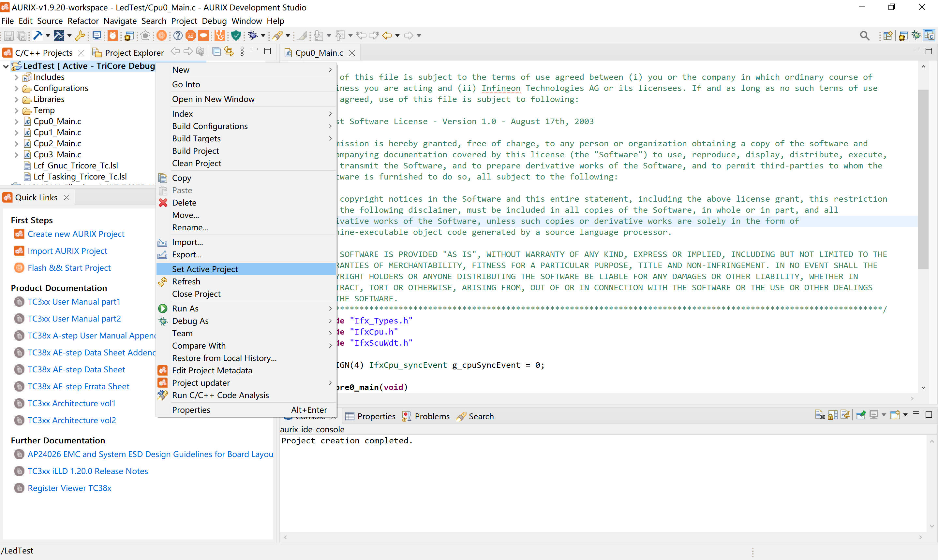
Task: Open the project view's three-dot View Menu
Action: coord(242,52)
